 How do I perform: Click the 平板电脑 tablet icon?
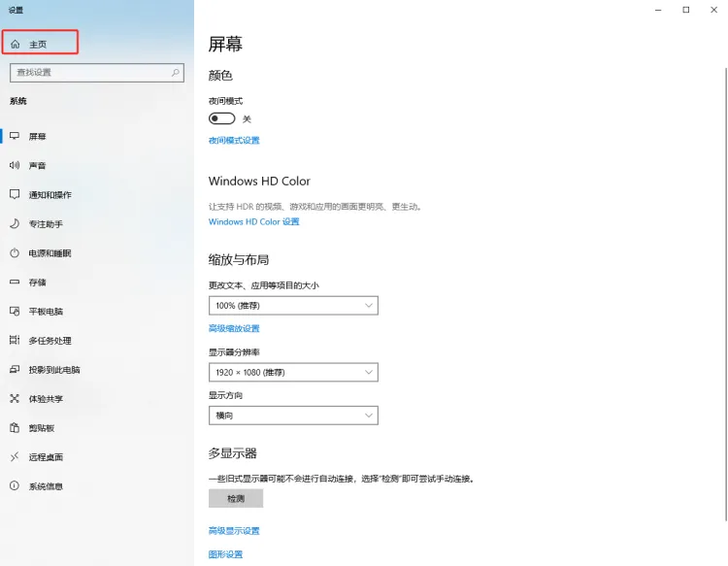pyautogui.click(x=15, y=311)
